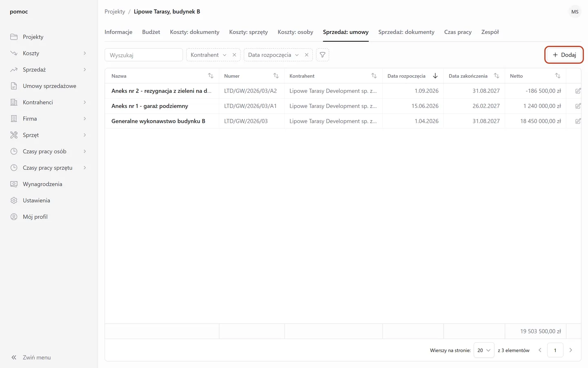The height and width of the screenshot is (368, 588).
Task: Click the Umowy sprzedażowe document icon
Action: click(14, 86)
